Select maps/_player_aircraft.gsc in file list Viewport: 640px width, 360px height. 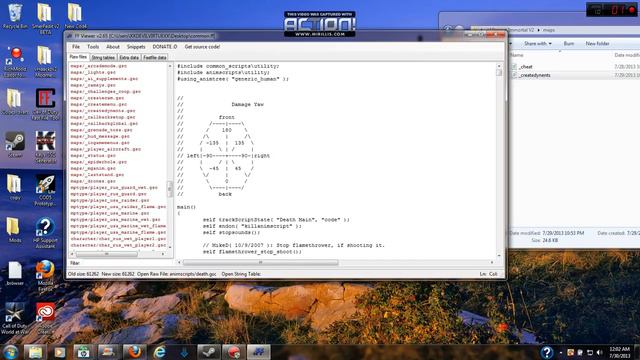point(105,149)
